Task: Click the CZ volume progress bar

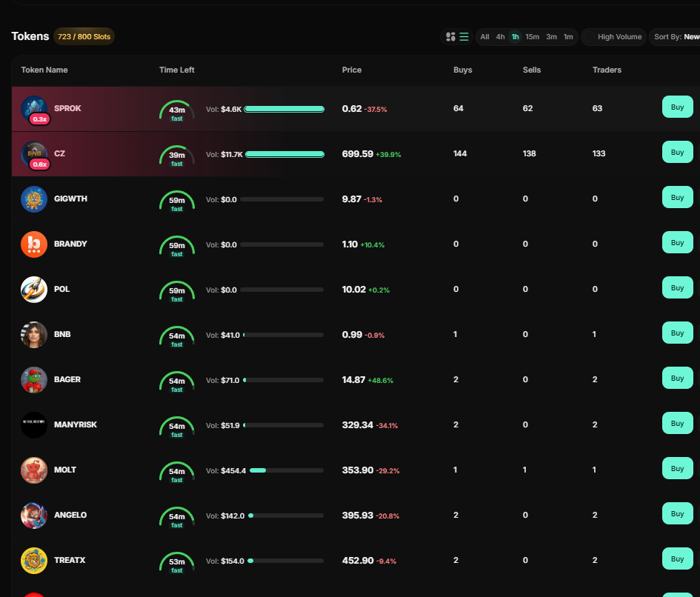Action: coord(285,154)
